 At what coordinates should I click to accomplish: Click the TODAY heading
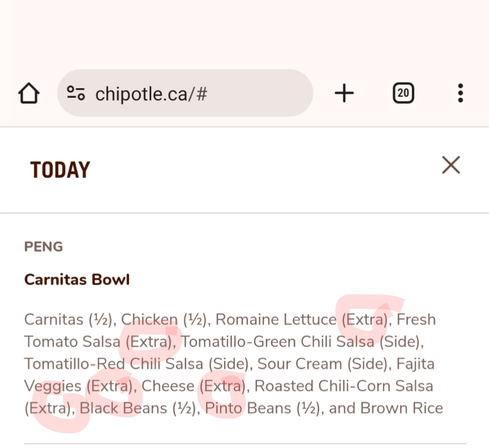[60, 170]
